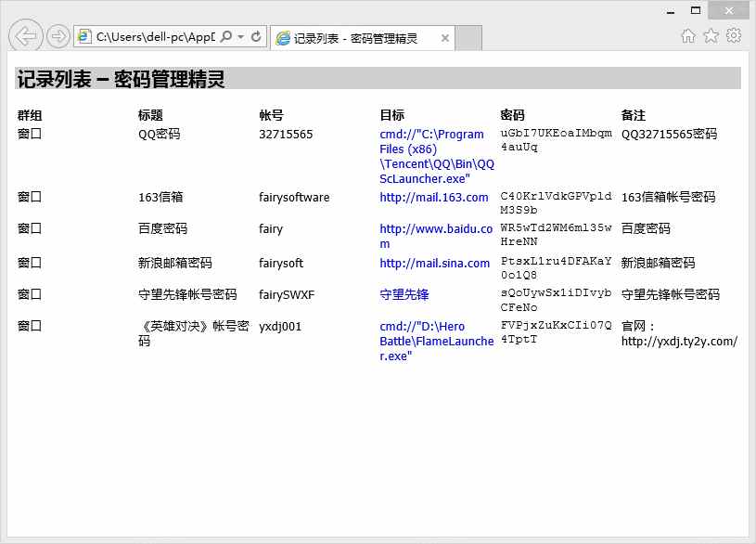Select the 百度密码 title cell

tap(162, 228)
